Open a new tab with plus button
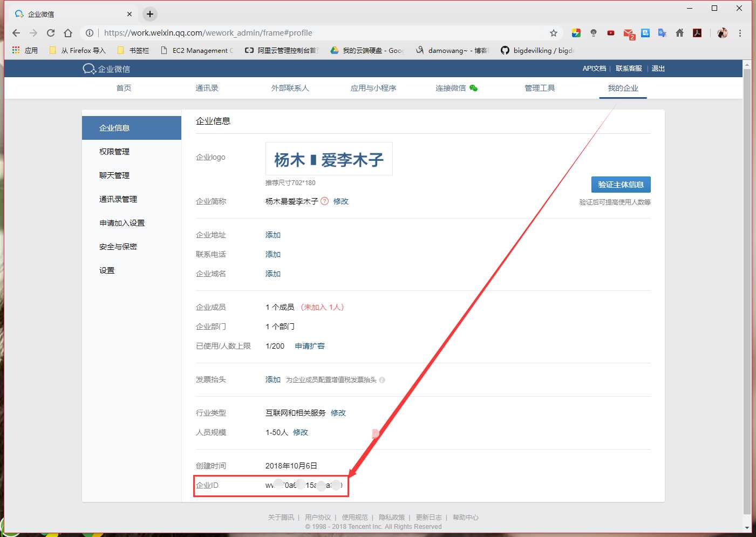 click(x=150, y=14)
